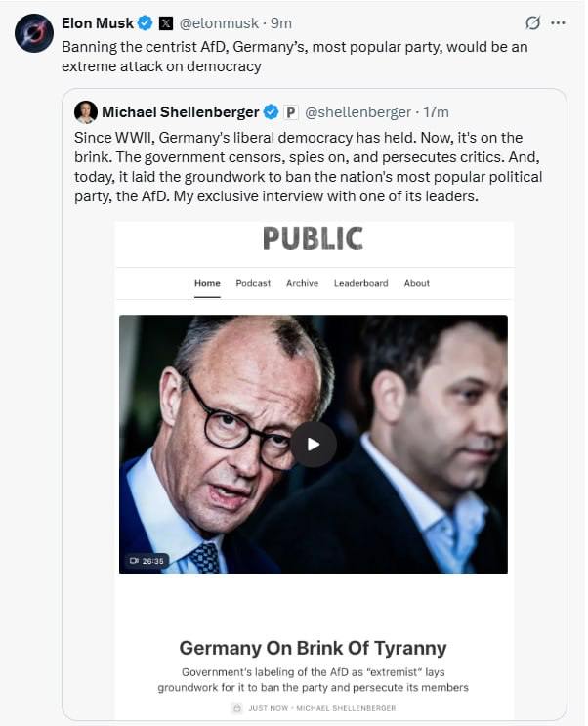This screenshot has width=588, height=726.
Task: Go to the Leaderboard tab
Action: click(360, 283)
